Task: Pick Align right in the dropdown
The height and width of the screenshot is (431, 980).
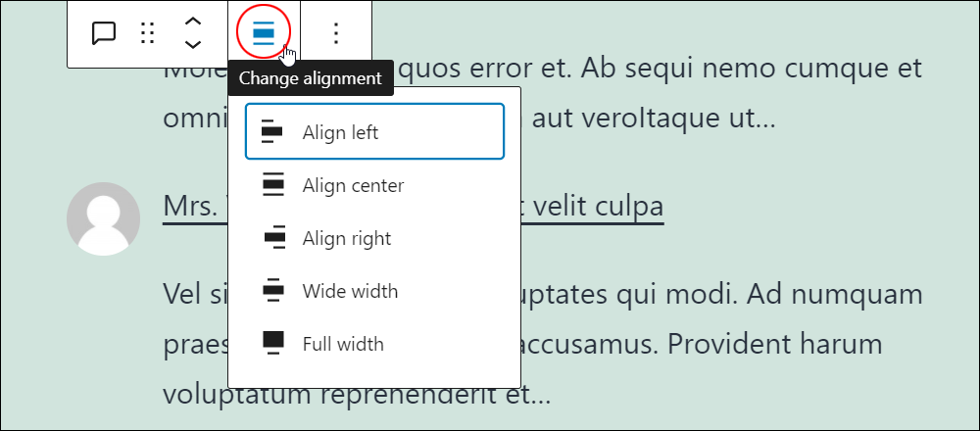Action: click(x=374, y=239)
